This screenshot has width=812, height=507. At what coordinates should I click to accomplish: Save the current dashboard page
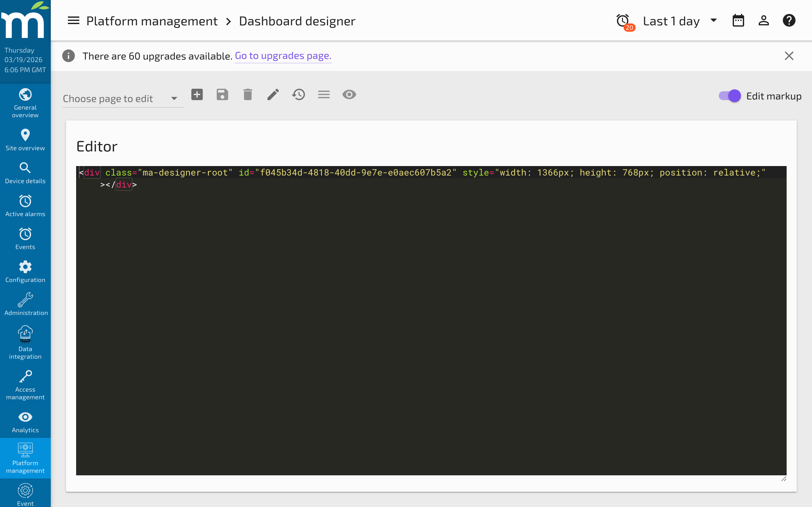(222, 94)
